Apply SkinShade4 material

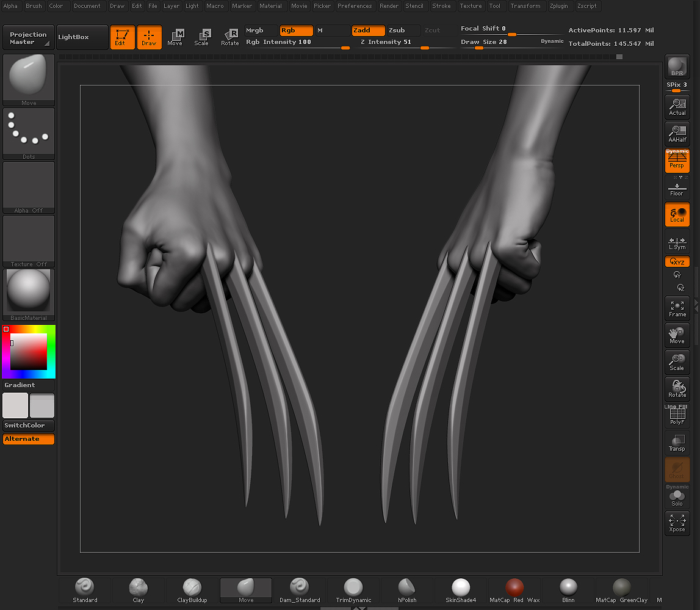point(461,590)
